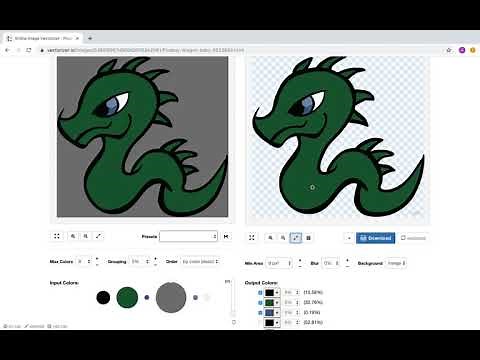This screenshot has width=480, height=360.
Task: Toggle checkbox of green output color
Action: point(260,303)
